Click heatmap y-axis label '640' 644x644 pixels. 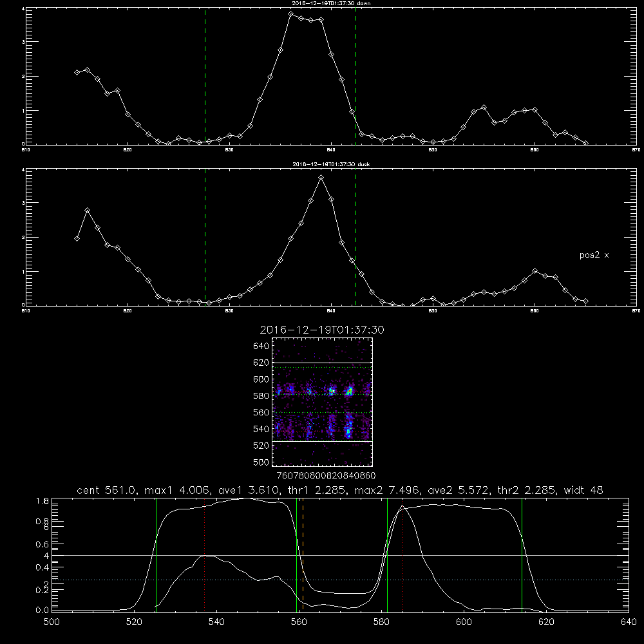(261, 346)
